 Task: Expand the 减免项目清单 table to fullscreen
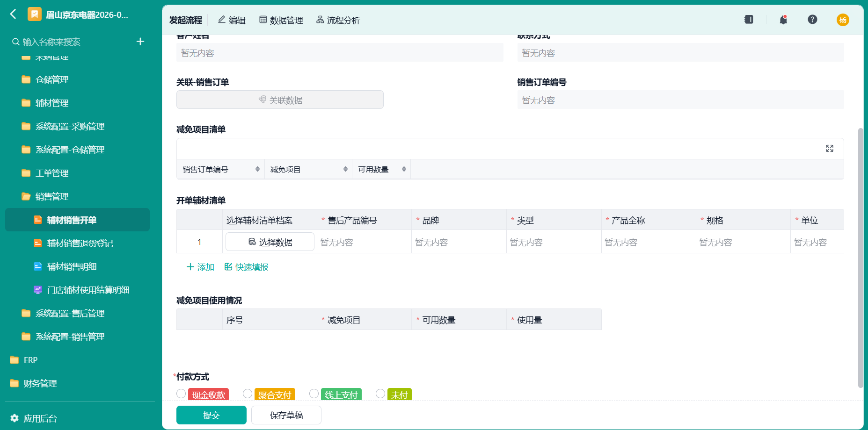pos(830,149)
